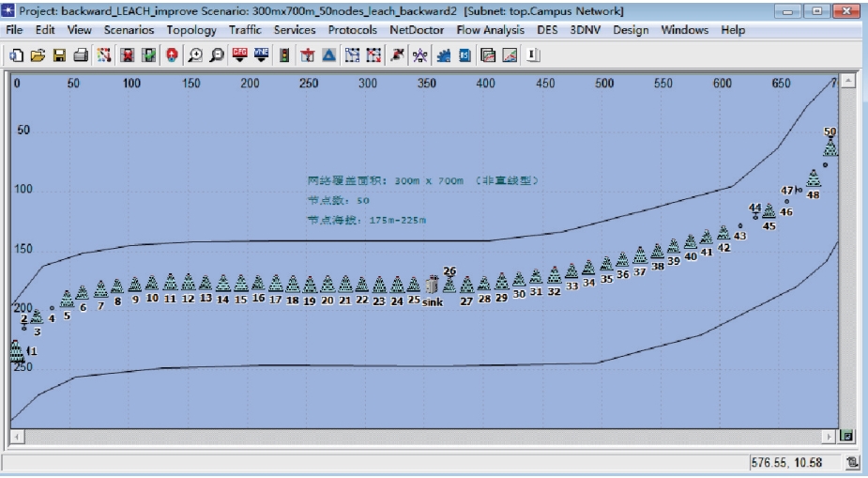
Task: Open the File menu
Action: click(x=14, y=30)
